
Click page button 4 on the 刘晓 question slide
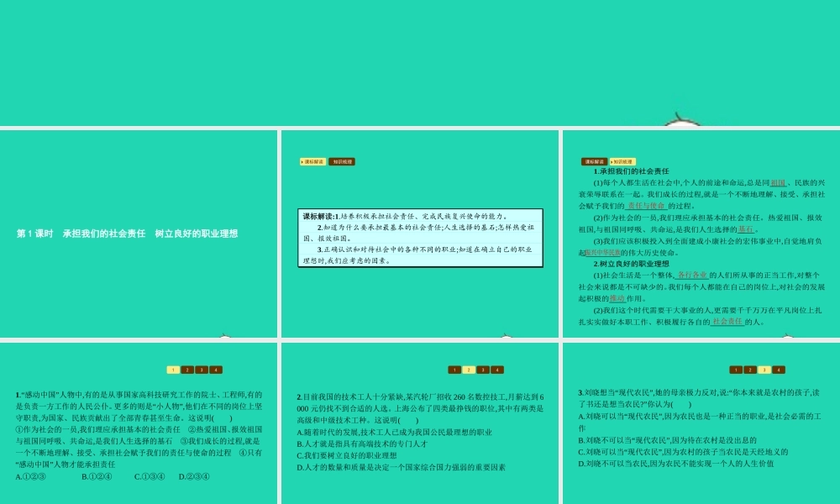pos(779,370)
